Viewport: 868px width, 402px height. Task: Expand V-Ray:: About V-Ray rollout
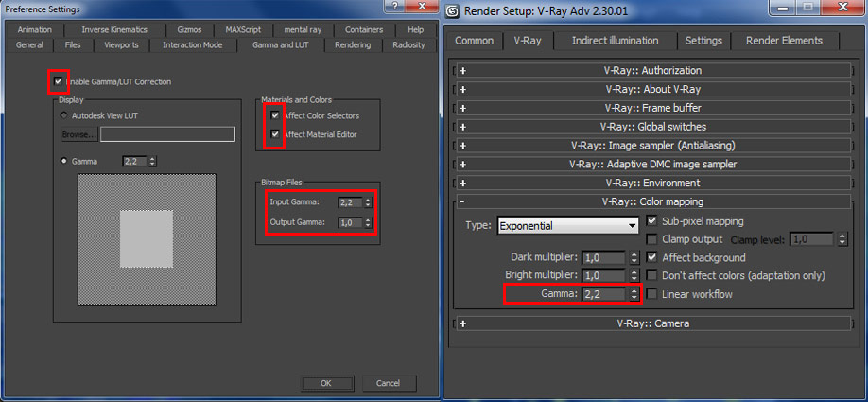(x=652, y=89)
